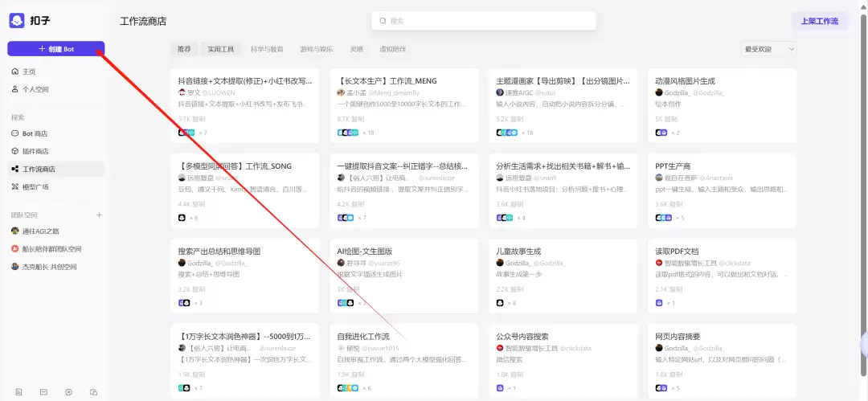Click Godzilla_ avatar on the 动漫风格图片生成 card
Screen dimensions: 868x401
coord(659,92)
